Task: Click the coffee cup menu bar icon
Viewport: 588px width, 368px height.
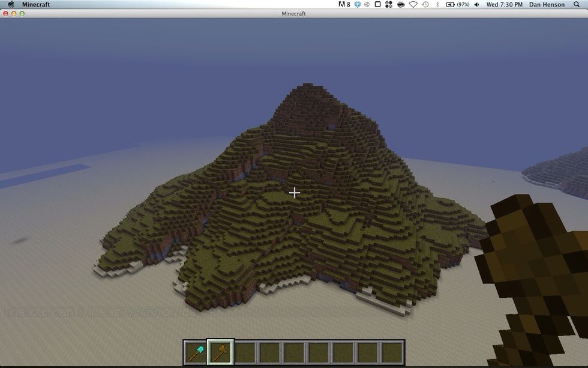Action: point(400,4)
